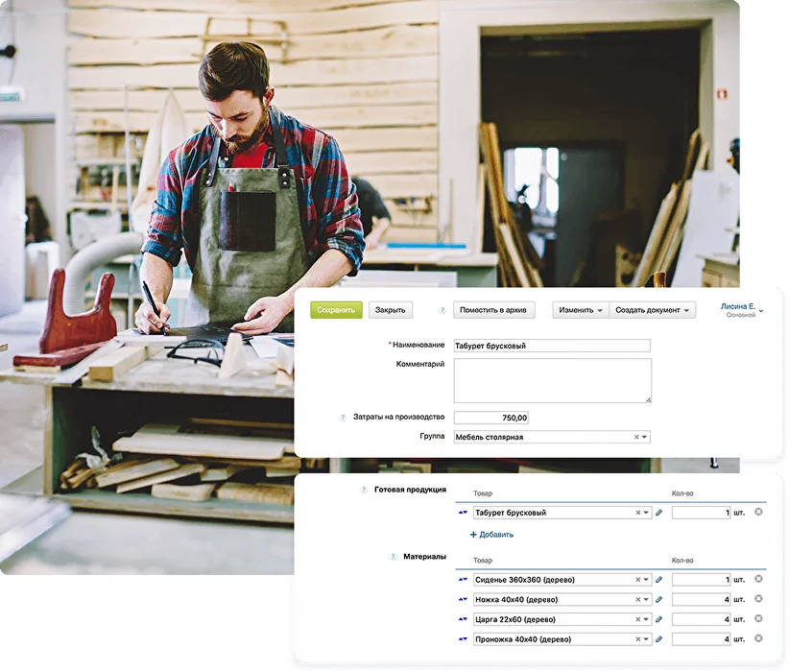Click the Закрыть button

(390, 310)
